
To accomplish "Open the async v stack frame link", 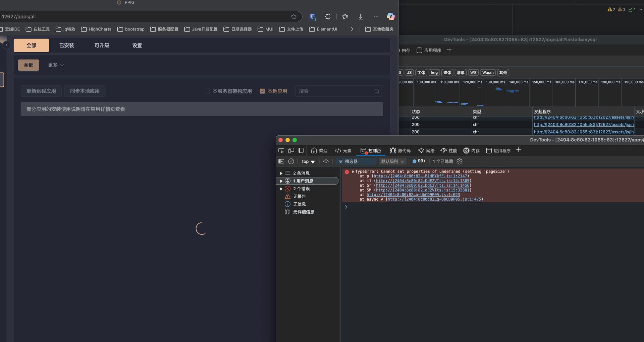I will pos(434,199).
